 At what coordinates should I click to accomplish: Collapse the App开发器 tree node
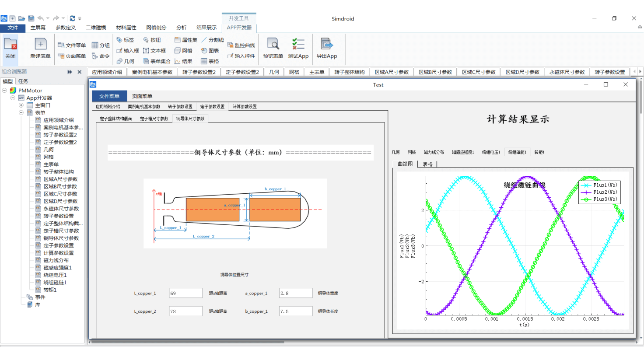click(13, 98)
